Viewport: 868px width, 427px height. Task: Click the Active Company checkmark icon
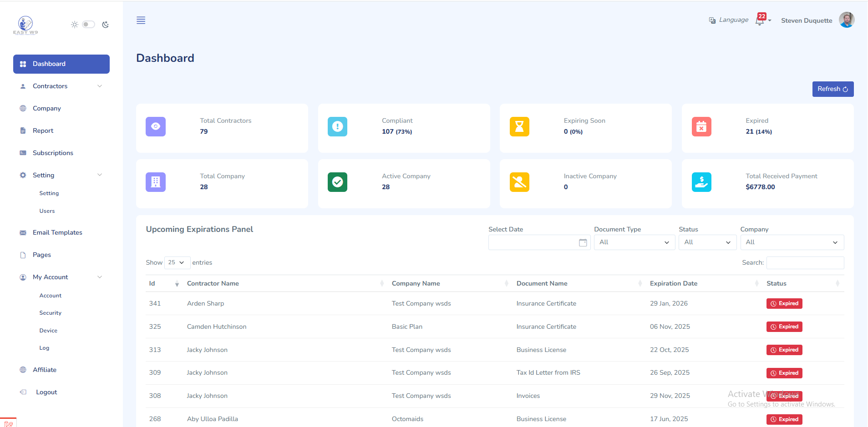click(x=337, y=182)
